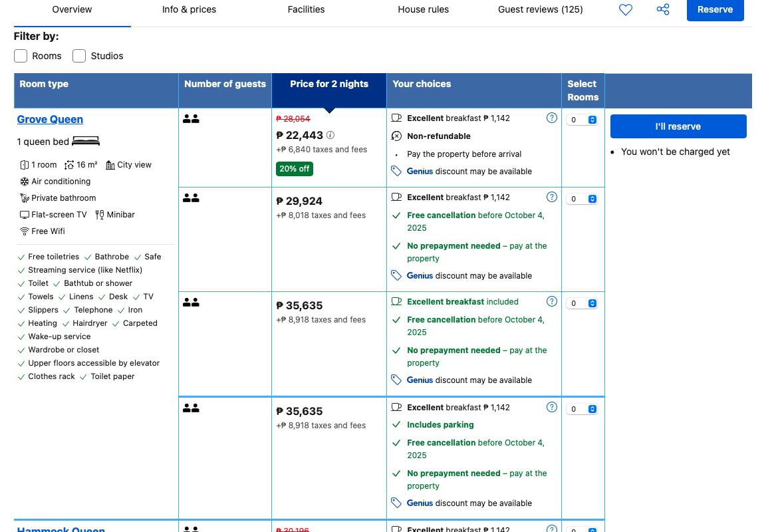
Task: Enable the Studios filter checkbox
Action: pyautogui.click(x=79, y=56)
